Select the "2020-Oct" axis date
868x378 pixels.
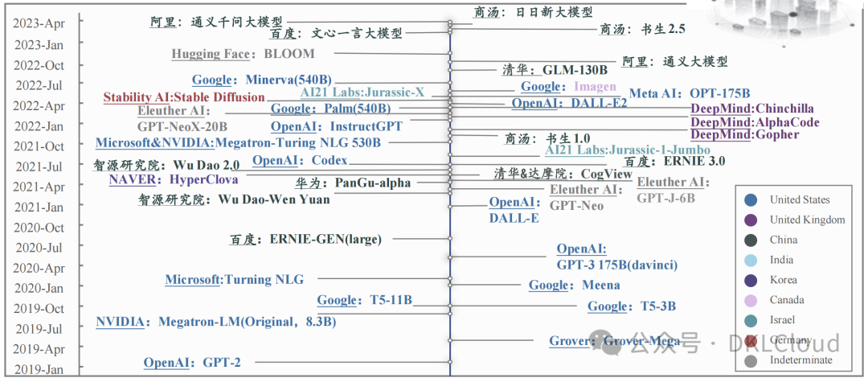[x=39, y=228]
